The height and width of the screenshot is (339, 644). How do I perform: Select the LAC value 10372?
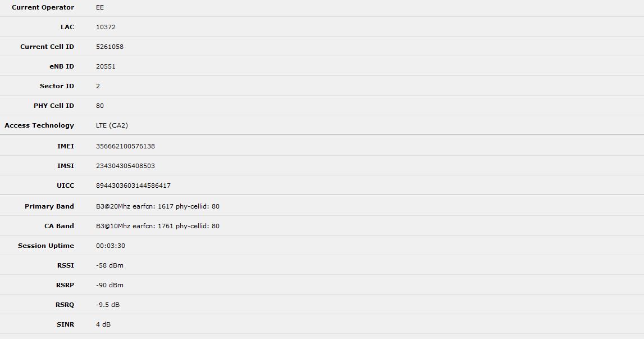106,27
